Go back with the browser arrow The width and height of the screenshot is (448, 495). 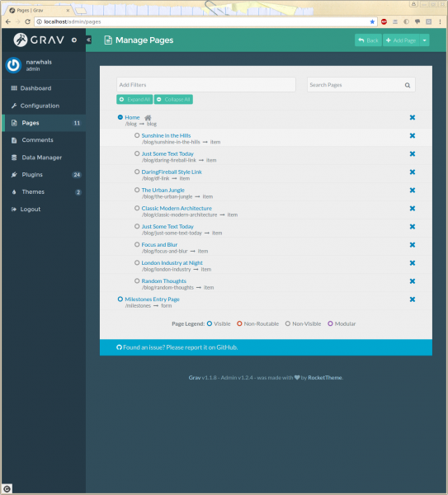tap(8, 21)
